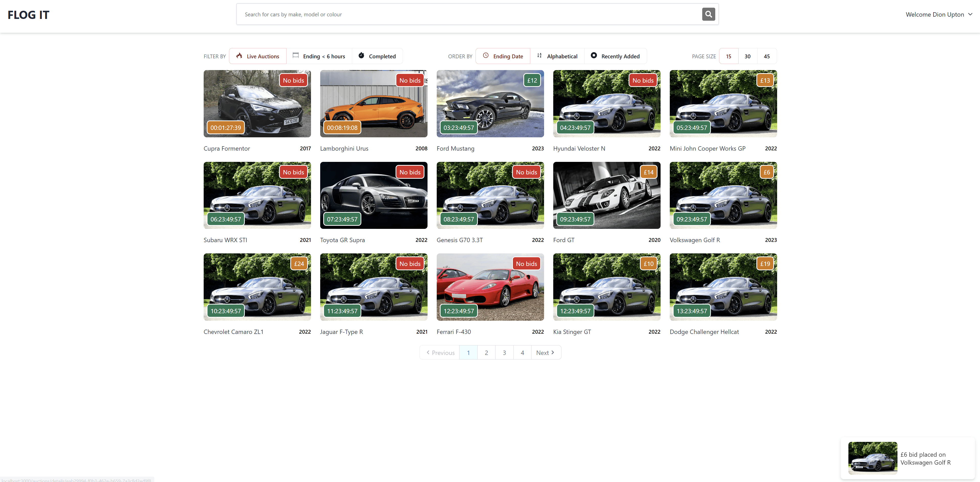
Task: Go to page 3 of results
Action: pyautogui.click(x=504, y=353)
